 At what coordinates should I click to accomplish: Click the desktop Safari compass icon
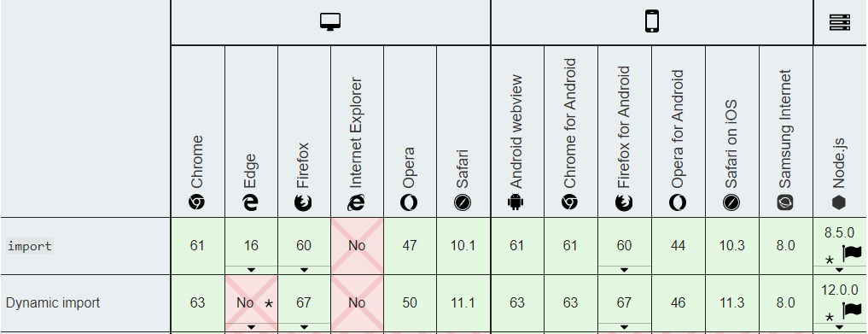(463, 202)
